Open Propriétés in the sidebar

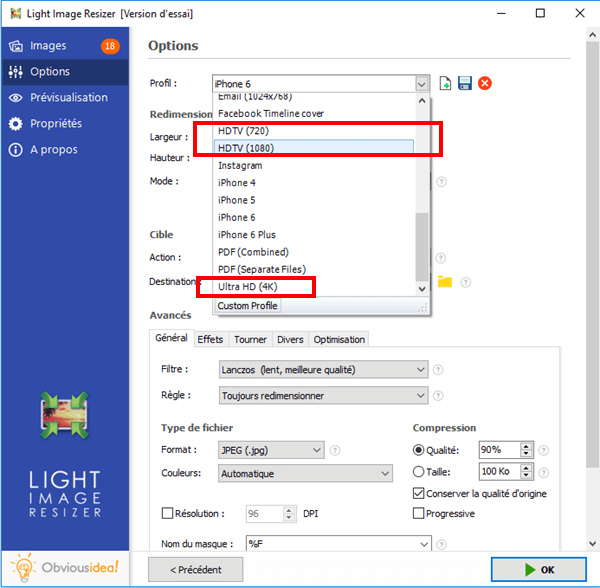coord(65,124)
